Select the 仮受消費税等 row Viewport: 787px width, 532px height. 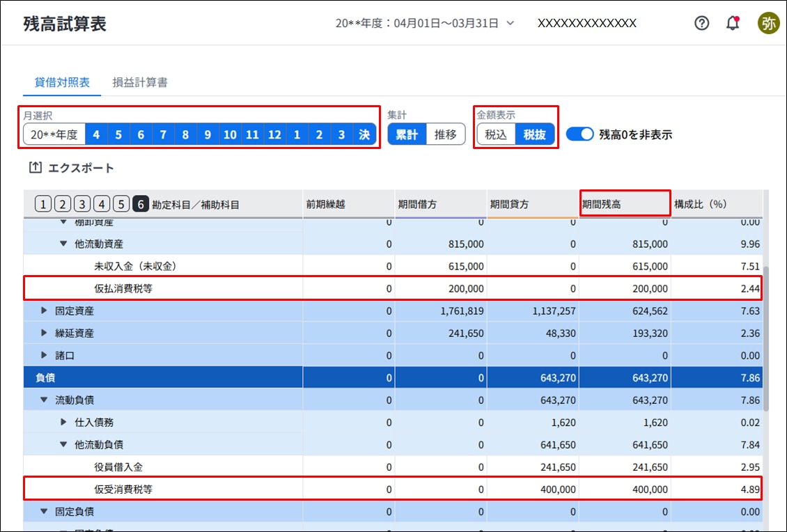point(393,489)
